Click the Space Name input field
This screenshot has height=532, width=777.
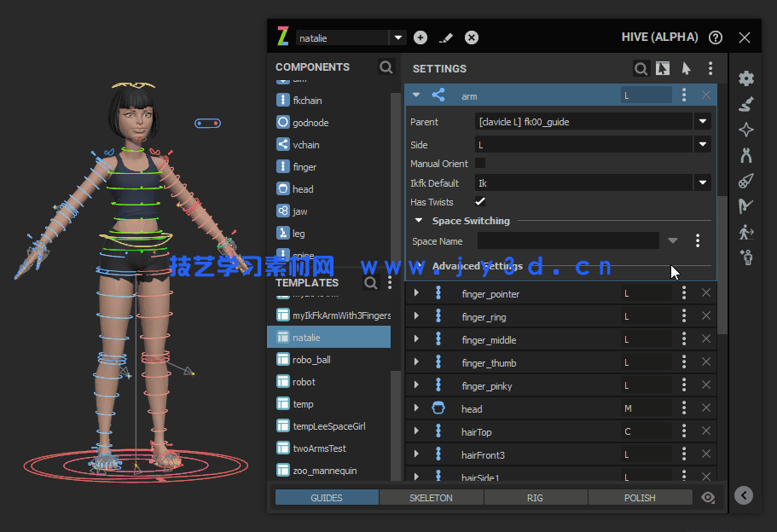tap(568, 240)
